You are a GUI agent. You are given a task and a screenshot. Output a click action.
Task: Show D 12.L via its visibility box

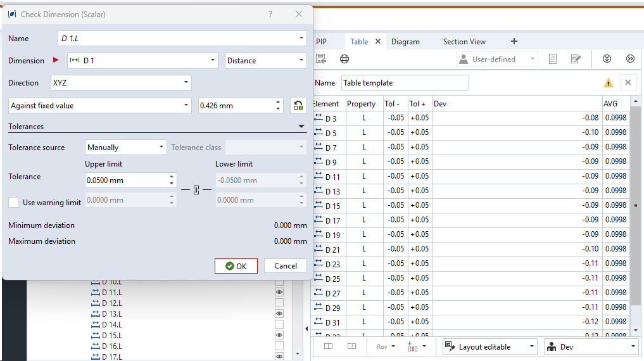click(x=279, y=303)
